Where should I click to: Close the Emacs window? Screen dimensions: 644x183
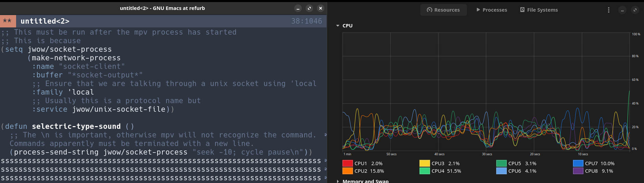pyautogui.click(x=320, y=8)
